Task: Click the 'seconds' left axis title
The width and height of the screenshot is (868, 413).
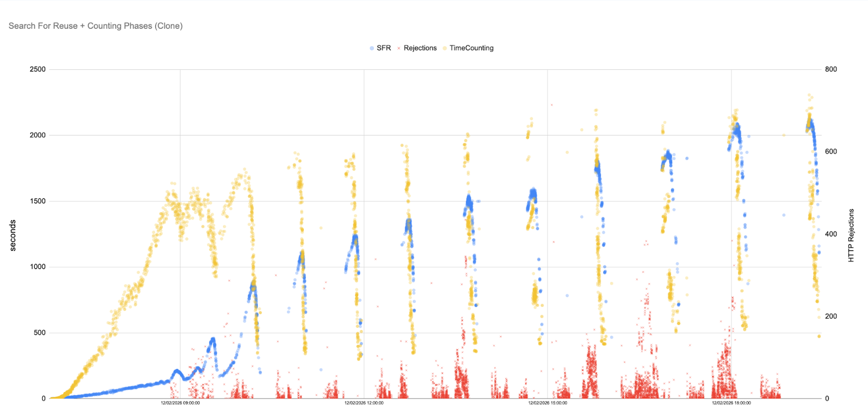Action: pos(12,235)
